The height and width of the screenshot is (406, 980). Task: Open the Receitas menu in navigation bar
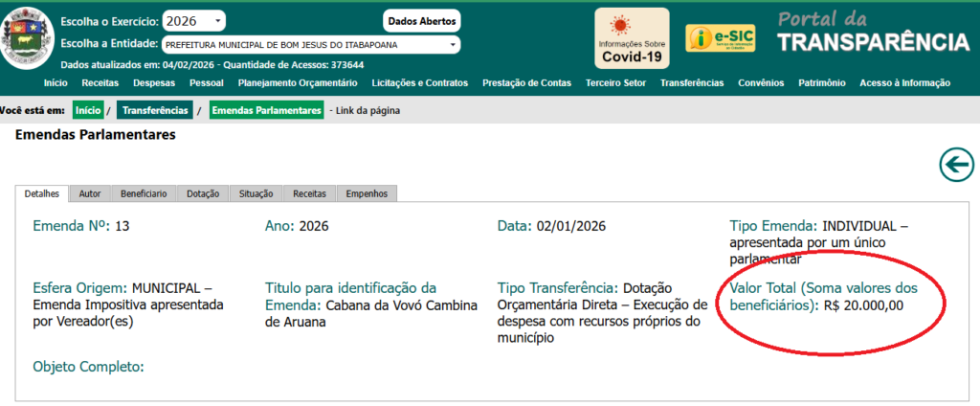pyautogui.click(x=100, y=83)
